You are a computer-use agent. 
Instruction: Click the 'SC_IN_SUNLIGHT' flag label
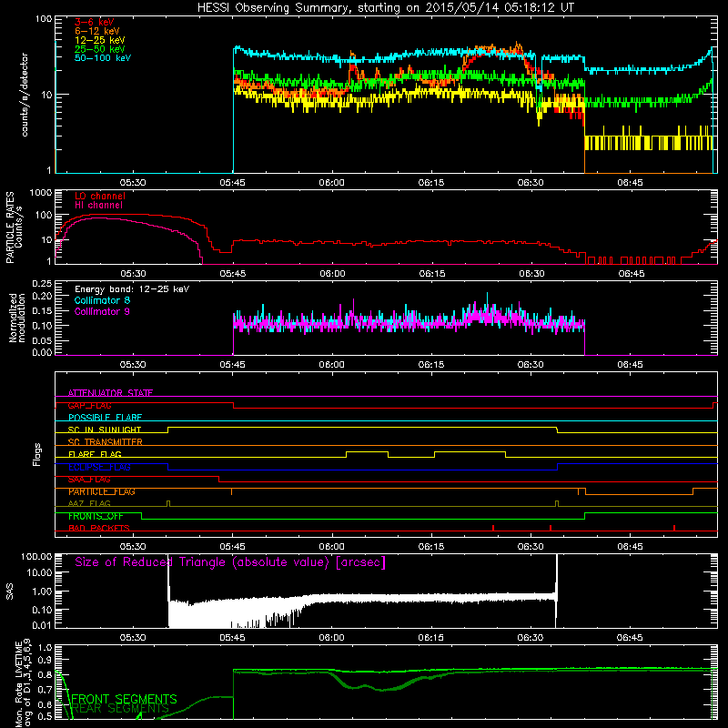pyautogui.click(x=105, y=430)
